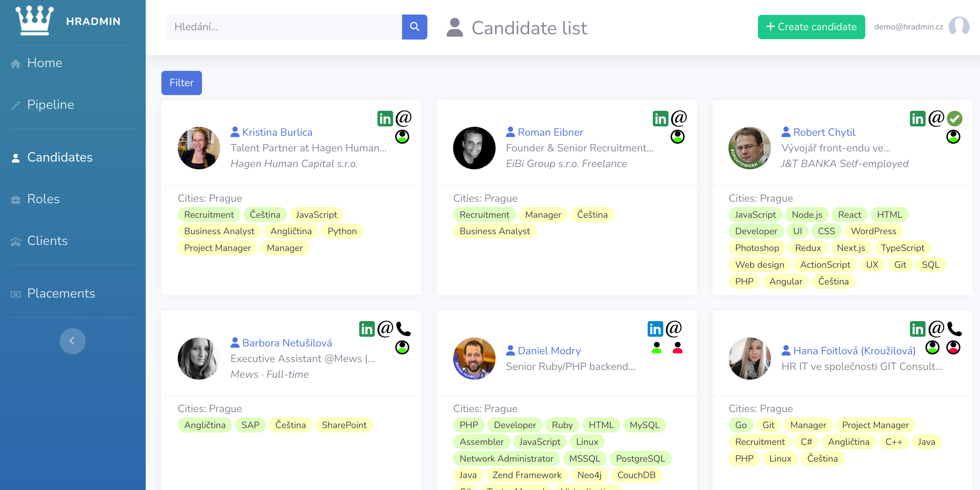Viewport: 980px width, 490px height.
Task: Open Placements in the sidebar
Action: point(61,293)
